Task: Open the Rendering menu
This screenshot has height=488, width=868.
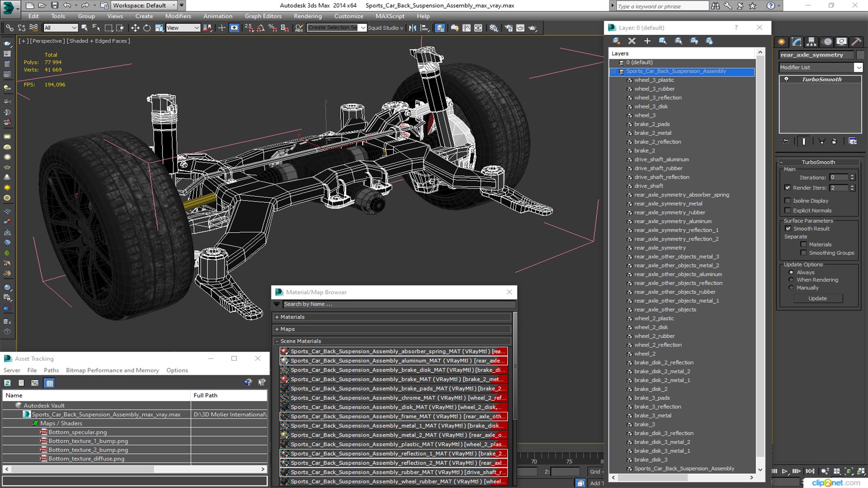Action: (307, 16)
